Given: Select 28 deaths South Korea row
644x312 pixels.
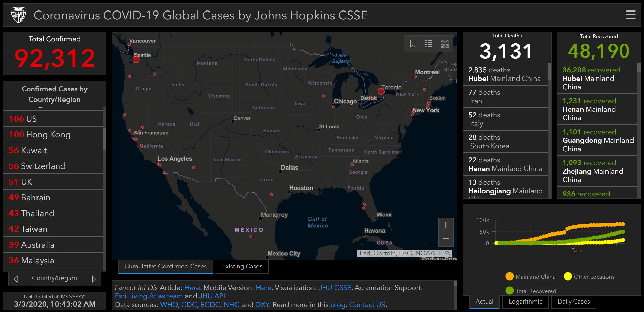Looking at the screenshot, I should pyautogui.click(x=505, y=141).
